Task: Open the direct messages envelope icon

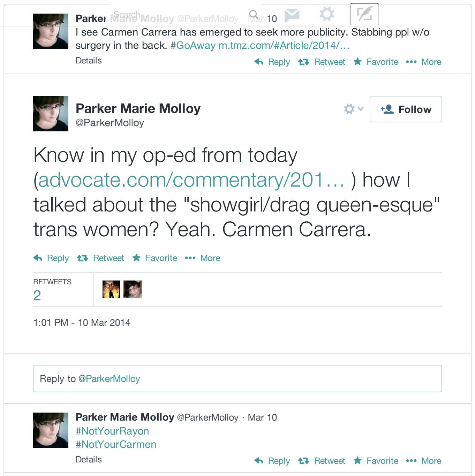Action: [292, 15]
